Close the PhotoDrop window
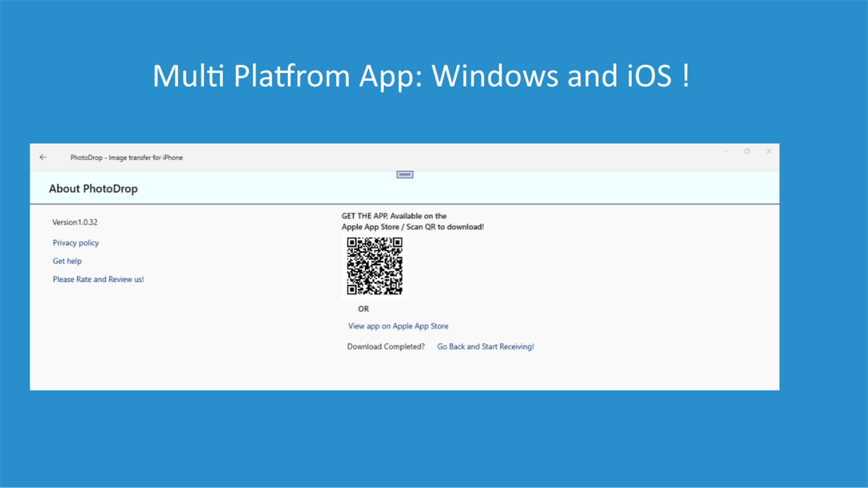The image size is (868, 488). (769, 151)
